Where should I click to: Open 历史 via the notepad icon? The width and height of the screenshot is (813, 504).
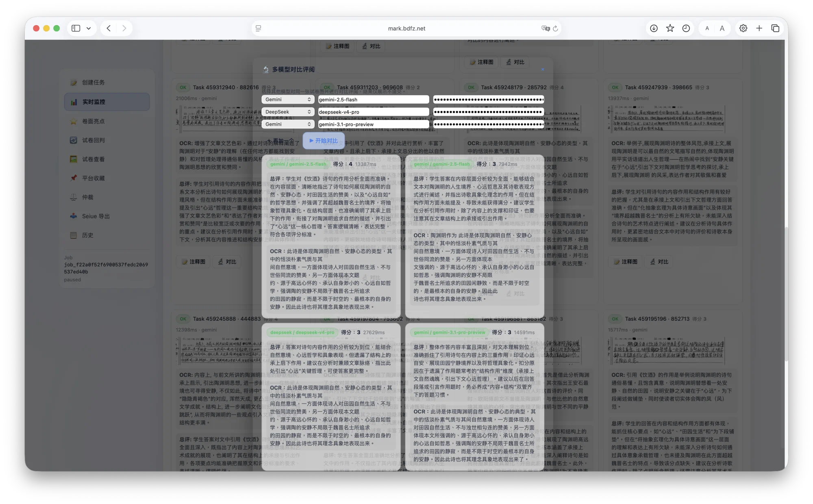pos(74,235)
